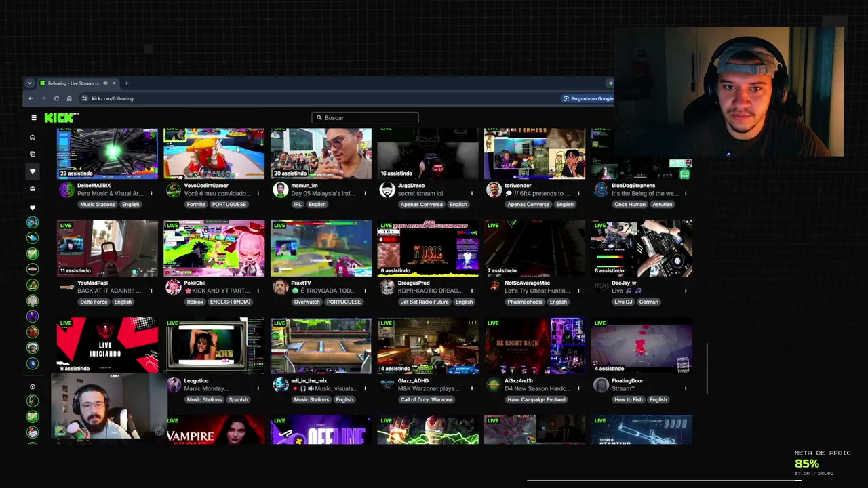868x488 pixels.
Task: Open options menu for PokiiChii stream
Action: (x=258, y=291)
